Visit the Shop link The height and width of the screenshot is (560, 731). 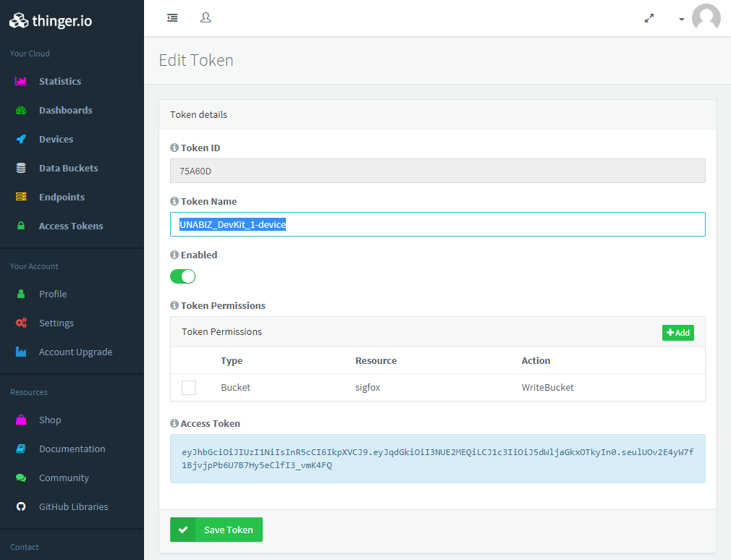point(50,420)
